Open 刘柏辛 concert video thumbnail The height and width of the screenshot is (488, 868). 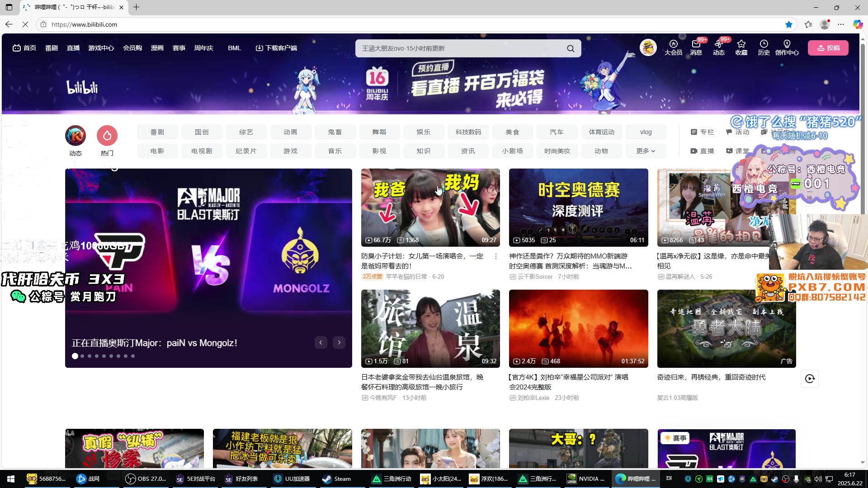[x=578, y=328]
